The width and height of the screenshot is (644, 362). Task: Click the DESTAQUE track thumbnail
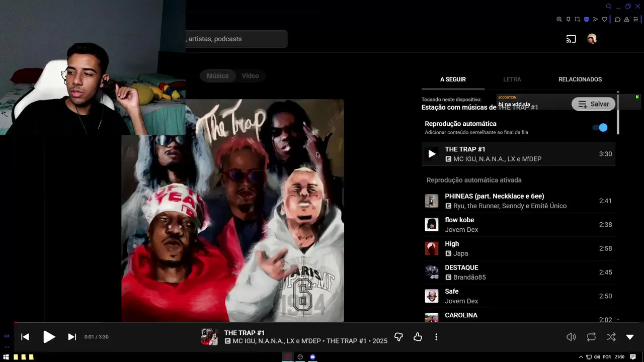(432, 272)
